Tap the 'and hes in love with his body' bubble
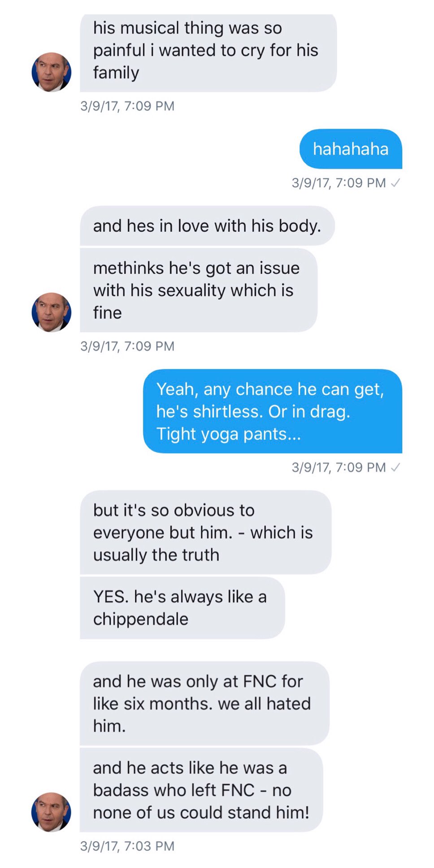 coord(207,226)
